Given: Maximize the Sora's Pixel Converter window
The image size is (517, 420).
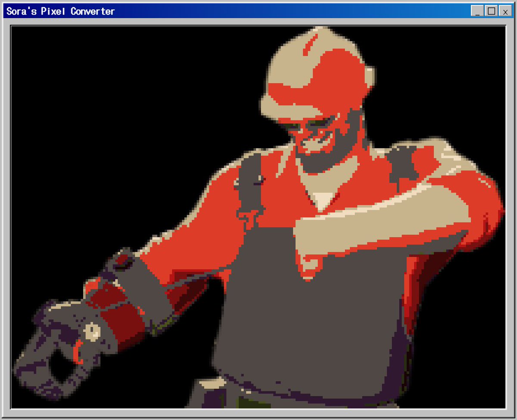Looking at the screenshot, I should click(491, 11).
